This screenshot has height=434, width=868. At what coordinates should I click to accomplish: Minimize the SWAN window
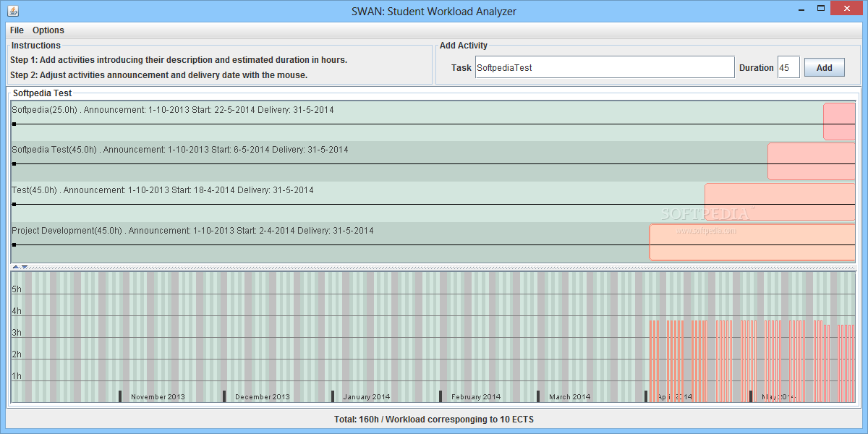[x=801, y=9]
